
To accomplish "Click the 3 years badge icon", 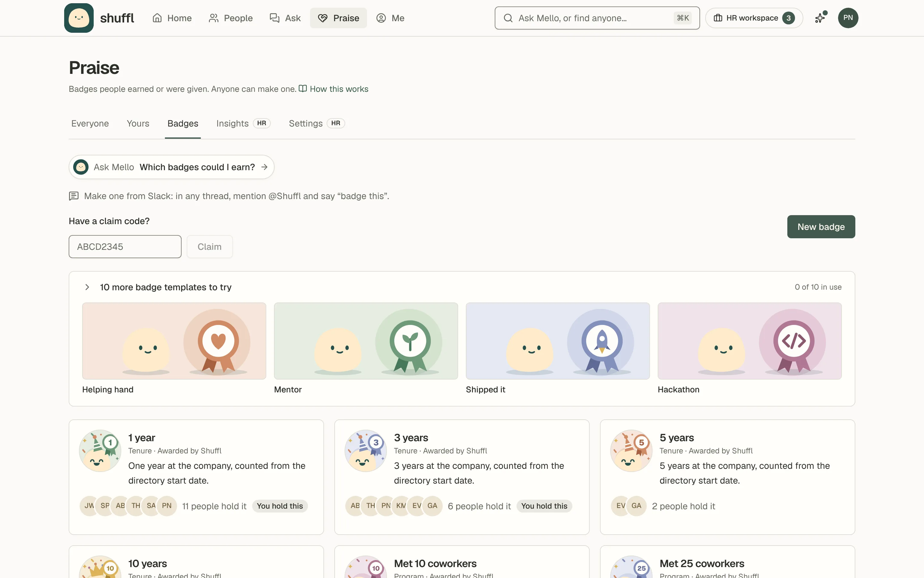I will 366,451.
